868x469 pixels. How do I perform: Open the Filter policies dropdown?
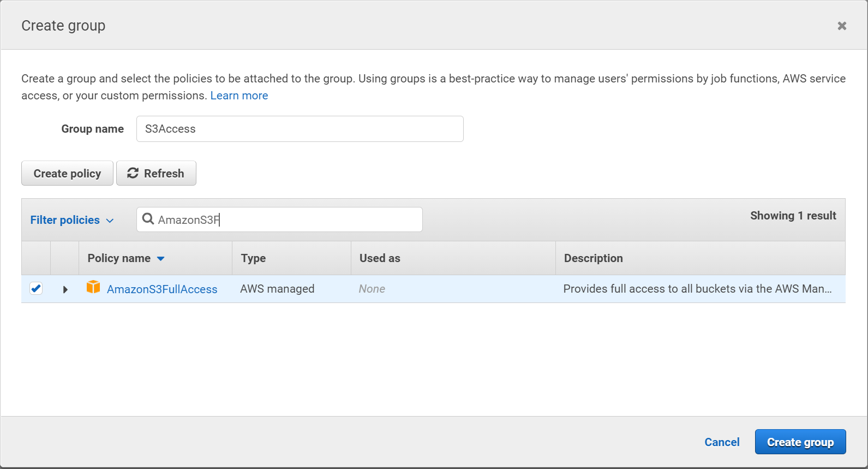(71, 220)
